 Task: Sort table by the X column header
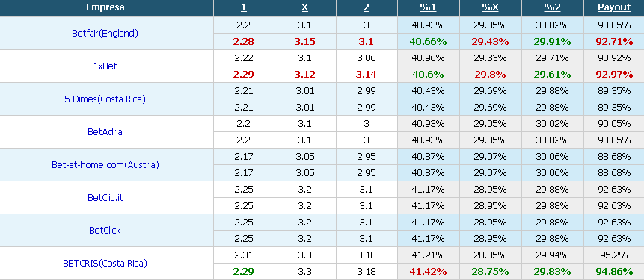[x=305, y=7]
